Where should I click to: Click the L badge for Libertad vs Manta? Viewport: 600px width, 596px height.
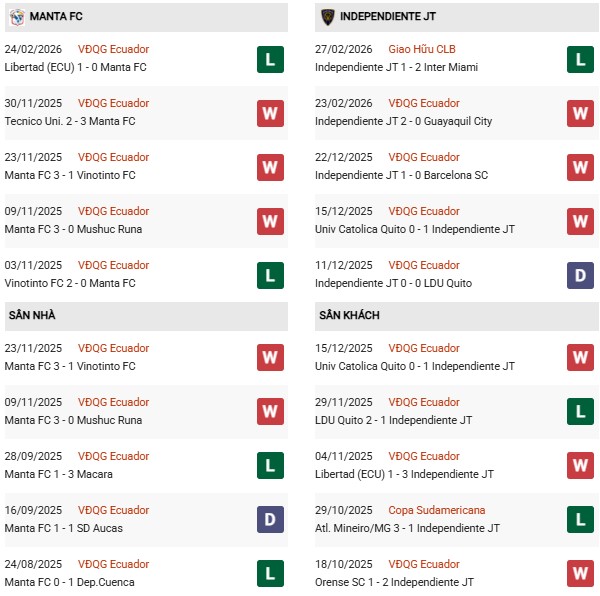point(269,59)
